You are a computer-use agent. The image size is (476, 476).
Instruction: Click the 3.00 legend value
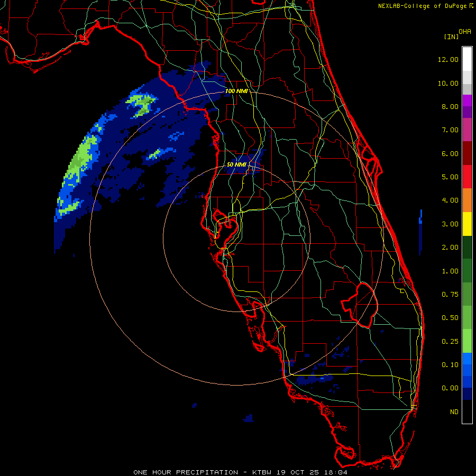(450, 224)
